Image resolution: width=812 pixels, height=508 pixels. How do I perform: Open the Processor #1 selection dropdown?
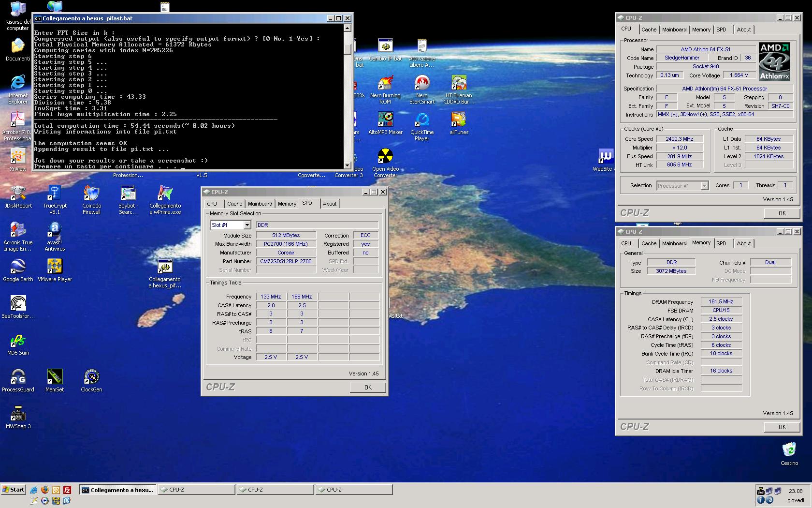[704, 186]
